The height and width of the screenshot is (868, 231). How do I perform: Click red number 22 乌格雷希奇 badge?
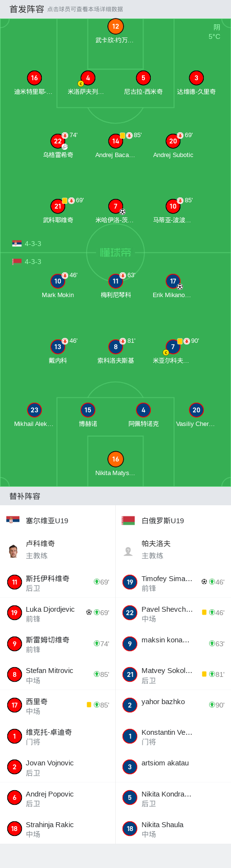click(x=58, y=141)
